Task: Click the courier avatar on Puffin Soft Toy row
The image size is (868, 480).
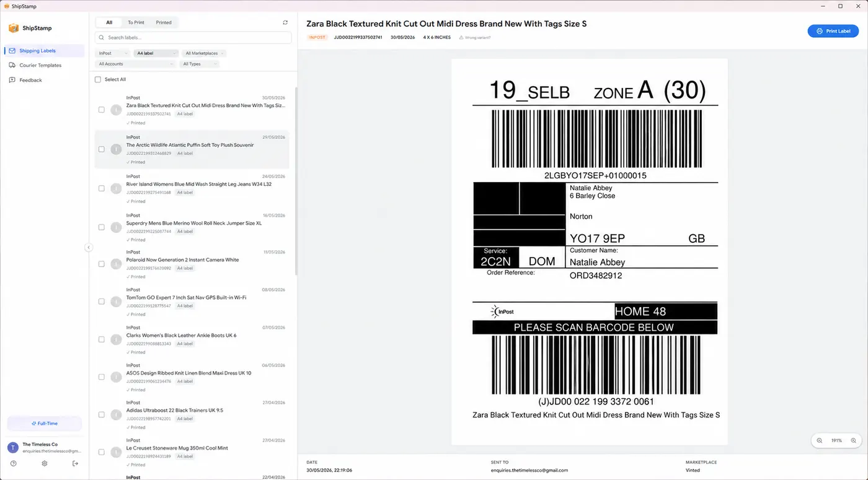Action: 116,149
